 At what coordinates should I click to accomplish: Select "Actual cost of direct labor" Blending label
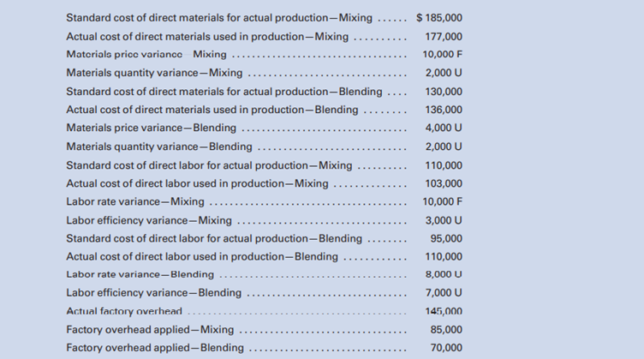[x=202, y=257]
